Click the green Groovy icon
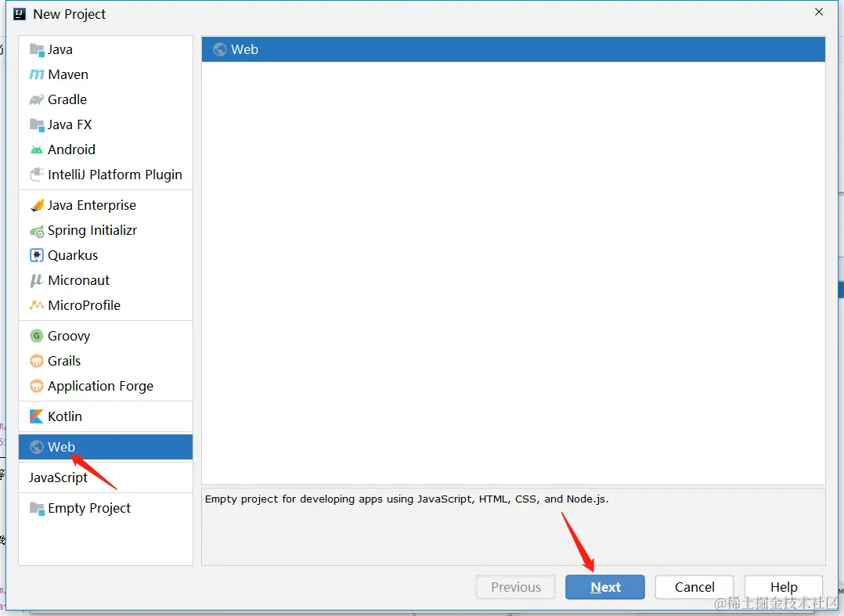844x616 pixels. pos(37,336)
